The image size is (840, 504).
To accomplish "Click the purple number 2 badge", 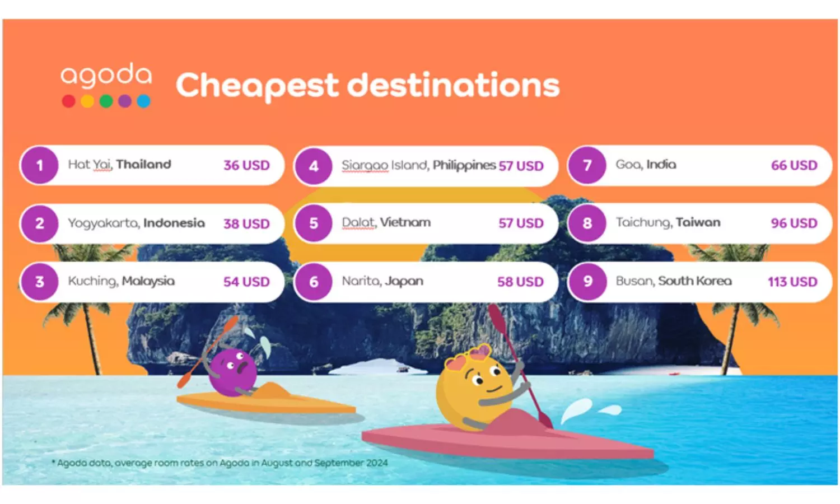I will click(x=40, y=223).
